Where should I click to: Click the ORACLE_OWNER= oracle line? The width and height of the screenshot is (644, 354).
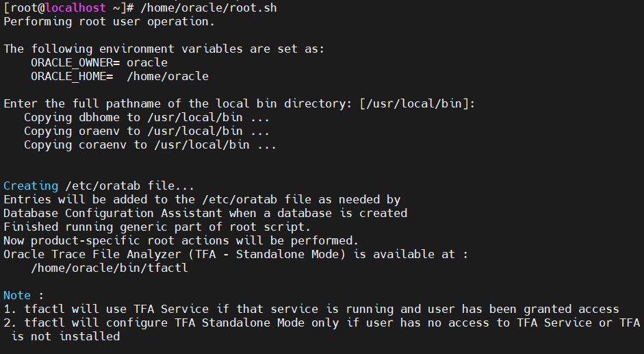[99, 62]
